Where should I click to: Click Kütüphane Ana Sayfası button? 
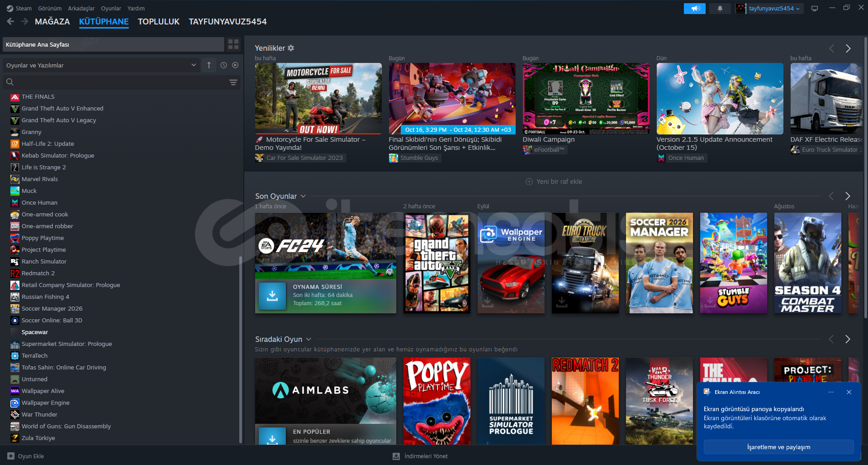(114, 44)
